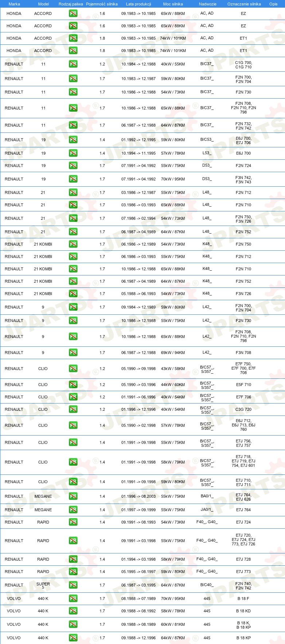Click the Marka column header
The width and height of the screenshot is (285, 644).
(14, 4)
